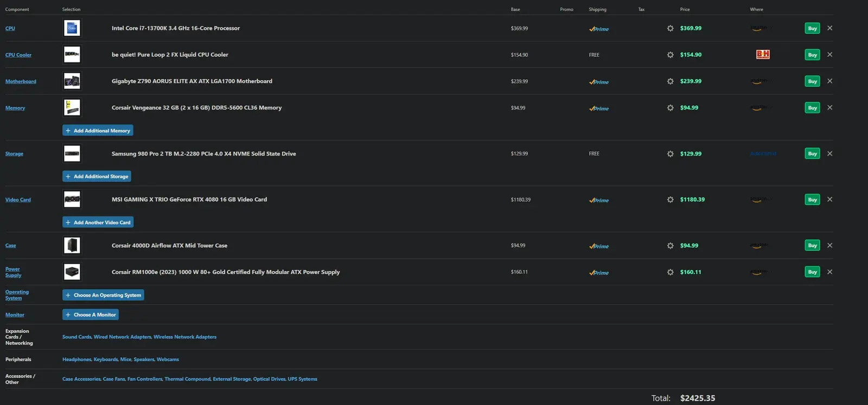Open the Case Fans accessories link
This screenshot has width=868, height=405.
point(114,380)
